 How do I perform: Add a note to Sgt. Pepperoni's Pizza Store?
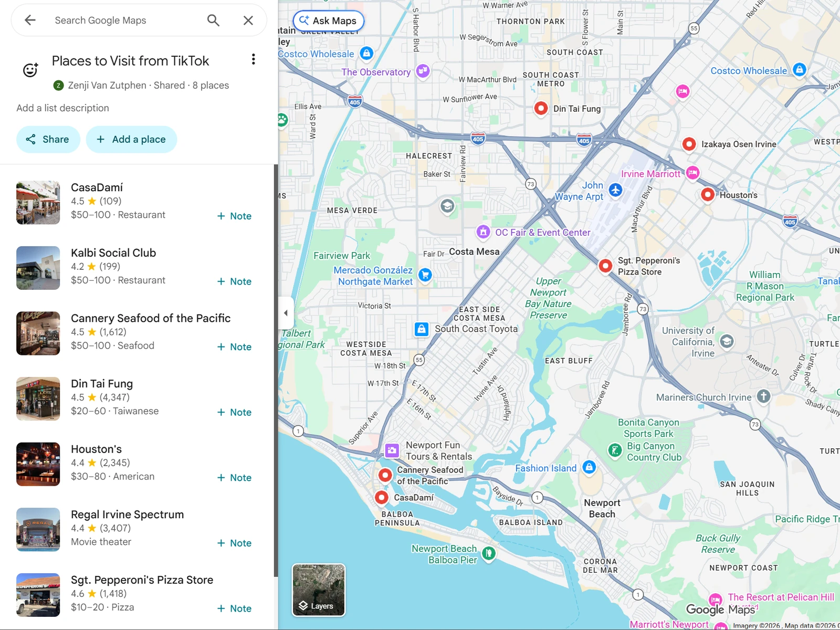point(235,608)
